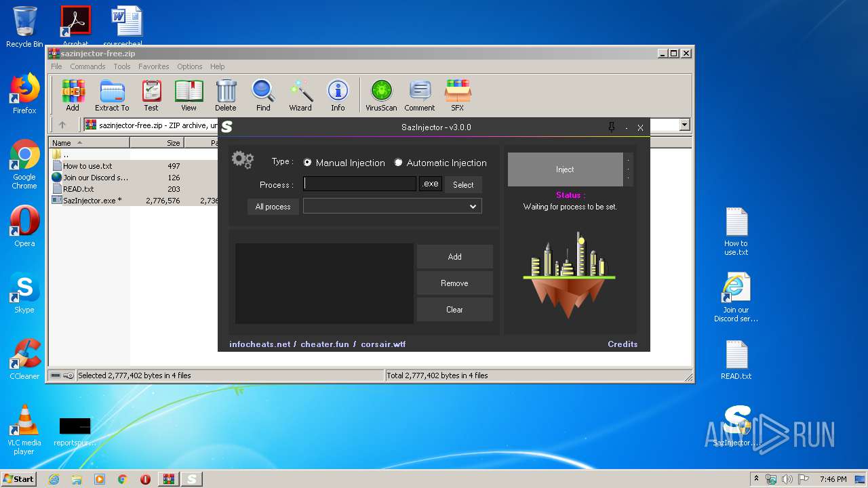Screen dimensions: 868x488
Task: Select Automatic Injection radio button
Action: click(399, 163)
